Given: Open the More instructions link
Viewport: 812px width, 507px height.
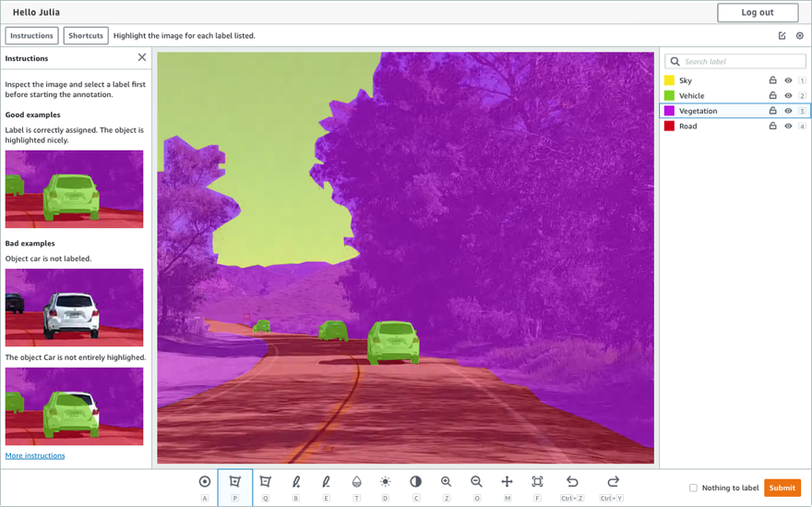Looking at the screenshot, I should click(x=35, y=455).
